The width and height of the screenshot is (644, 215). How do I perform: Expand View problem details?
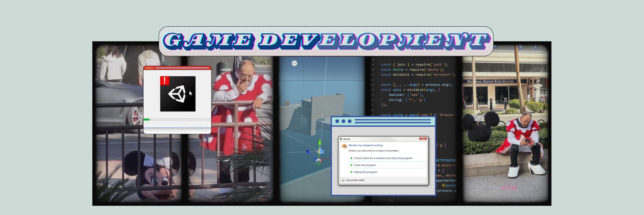[x=353, y=180]
